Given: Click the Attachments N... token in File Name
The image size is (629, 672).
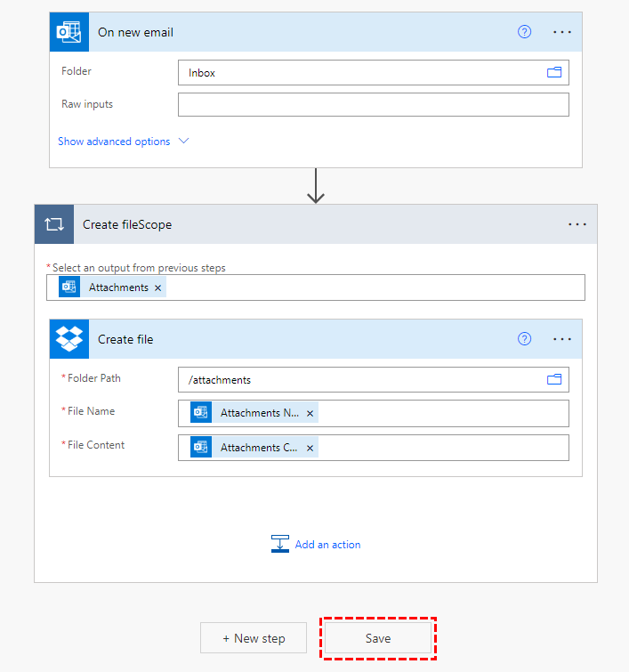Looking at the screenshot, I should [254, 413].
